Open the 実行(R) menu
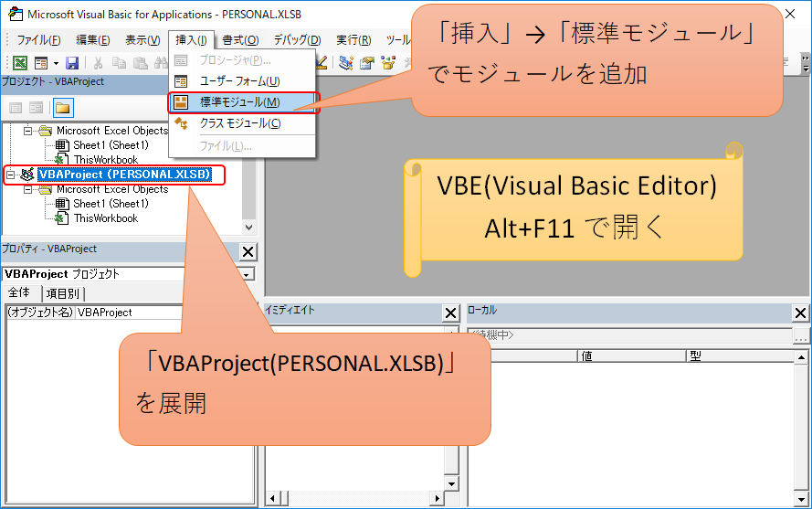The image size is (812, 509). (x=353, y=40)
